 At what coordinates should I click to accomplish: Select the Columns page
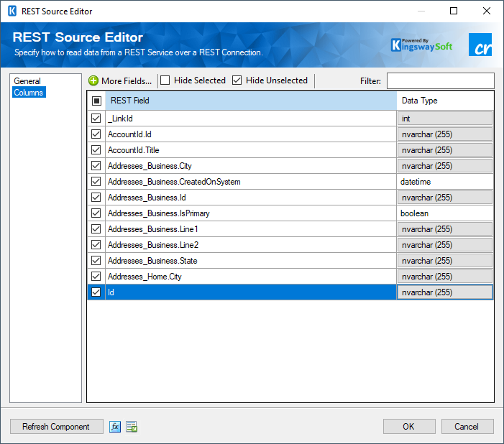coord(29,92)
